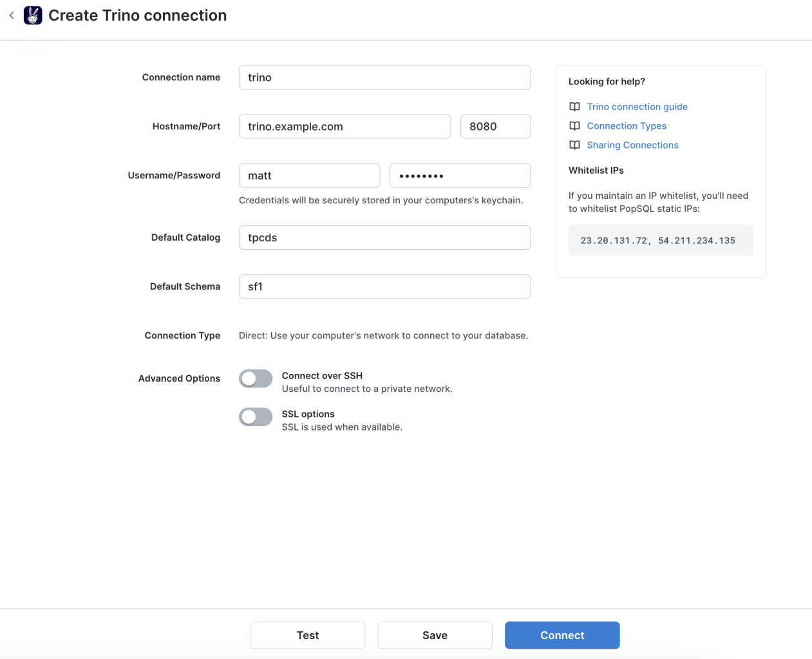Click the Looking for help? heading
The width and height of the screenshot is (812, 659).
[x=607, y=82]
